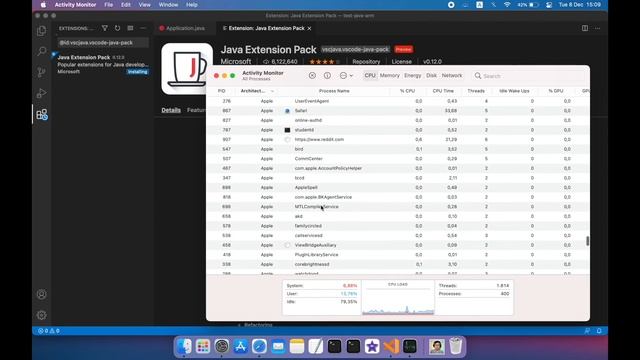Select the CommCenter process row

(x=398, y=159)
